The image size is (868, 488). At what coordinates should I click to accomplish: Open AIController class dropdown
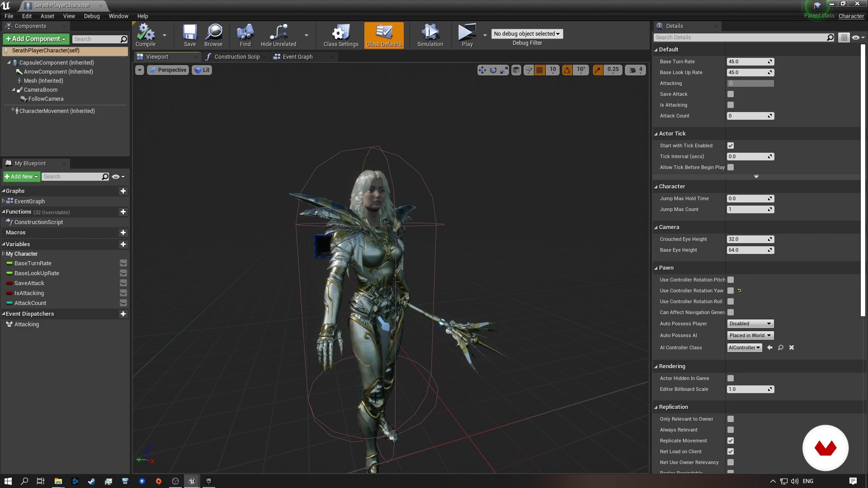pyautogui.click(x=745, y=348)
